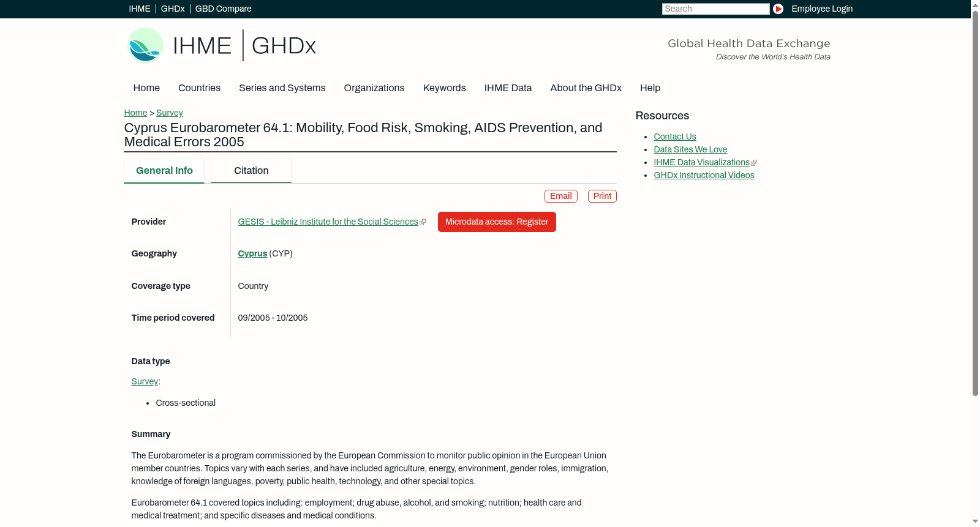Click the time period text 09/2005 - 10/2005
The height and width of the screenshot is (527, 980).
coord(273,318)
